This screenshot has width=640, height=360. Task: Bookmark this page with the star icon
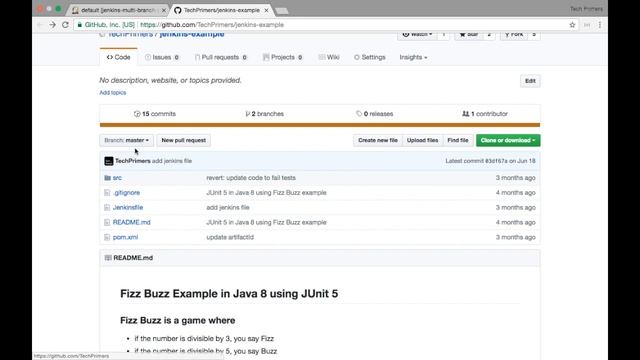coord(572,25)
